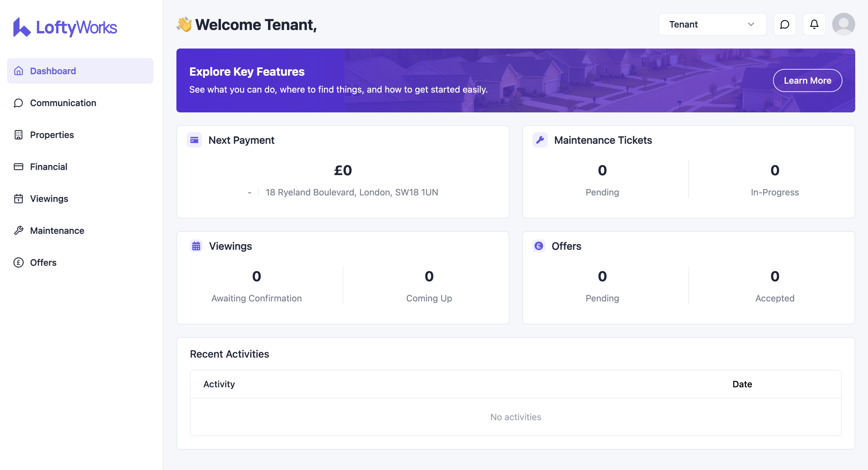The width and height of the screenshot is (868, 470).
Task: Click the Ryeland Boulevard address link
Action: 352,192
